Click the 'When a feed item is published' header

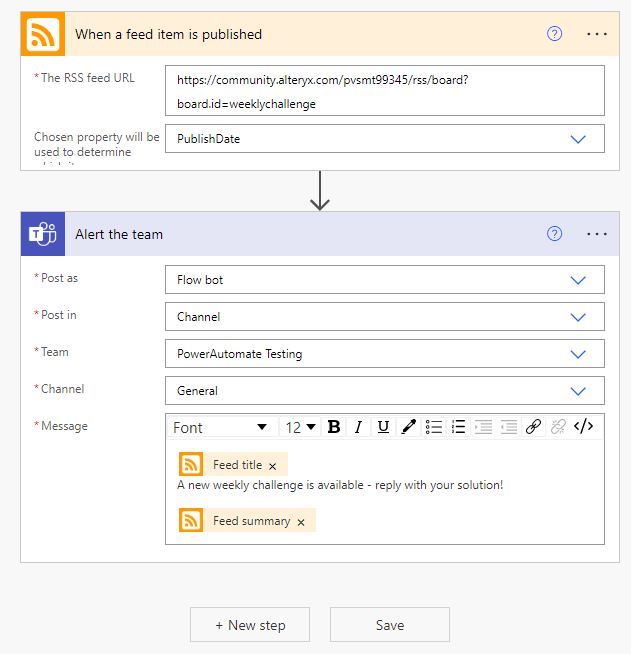168,34
